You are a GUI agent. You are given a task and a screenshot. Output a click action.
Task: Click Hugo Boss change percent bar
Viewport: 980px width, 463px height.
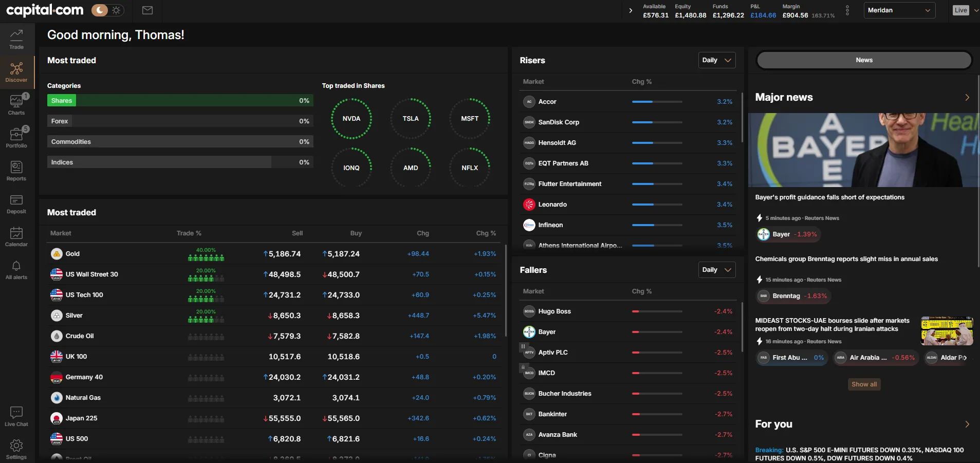657,311
